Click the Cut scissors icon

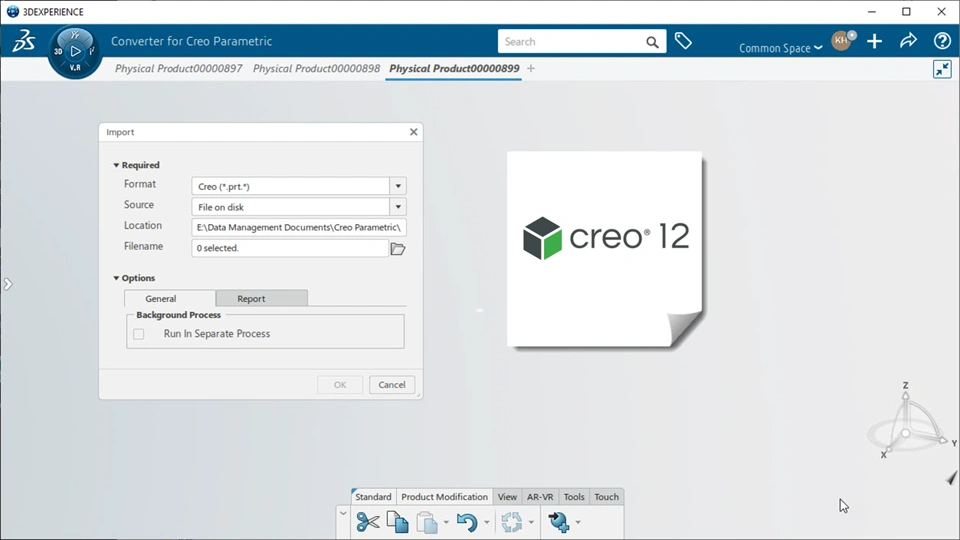click(x=367, y=522)
